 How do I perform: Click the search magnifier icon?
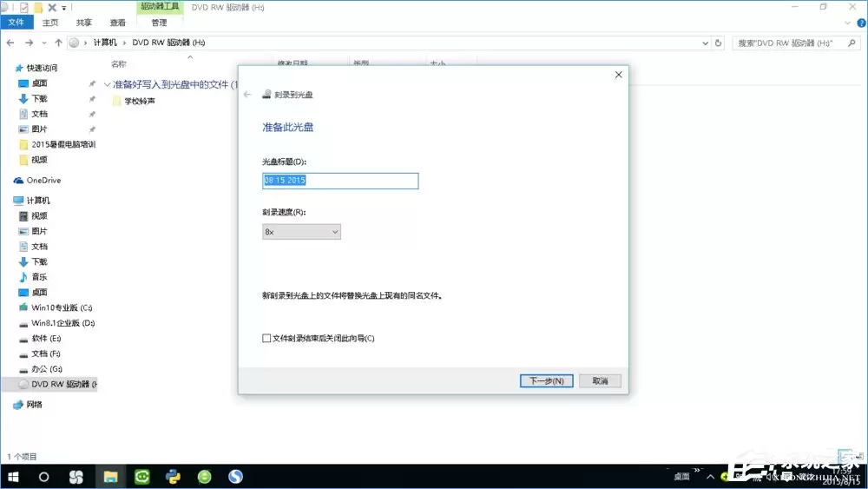pyautogui.click(x=852, y=43)
